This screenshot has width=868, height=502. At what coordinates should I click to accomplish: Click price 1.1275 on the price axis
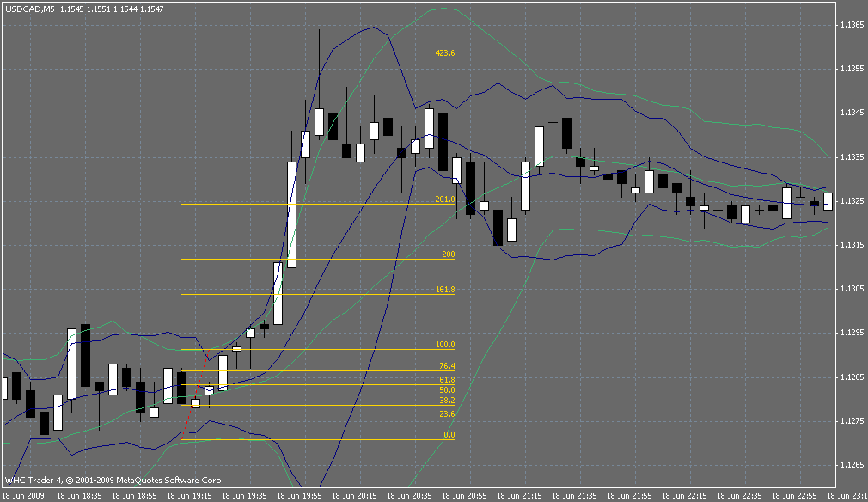coord(852,421)
